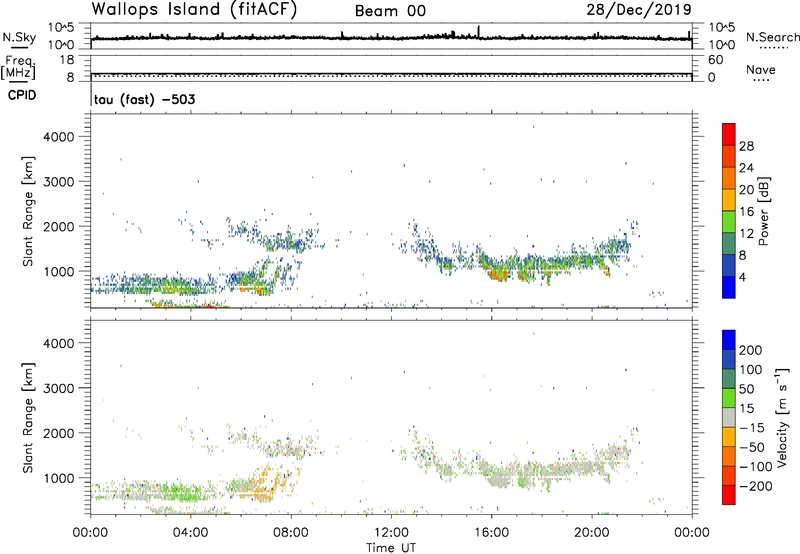The width and height of the screenshot is (800, 554).
Task: Click the "08:00" time tick label
Action: pyautogui.click(x=291, y=533)
